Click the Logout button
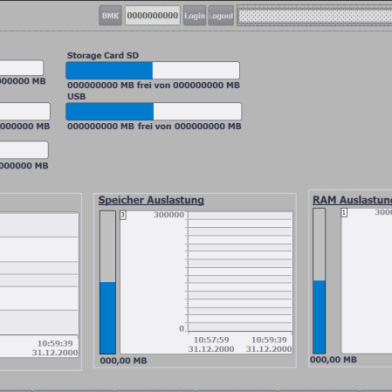The image size is (392, 392). pos(221,15)
